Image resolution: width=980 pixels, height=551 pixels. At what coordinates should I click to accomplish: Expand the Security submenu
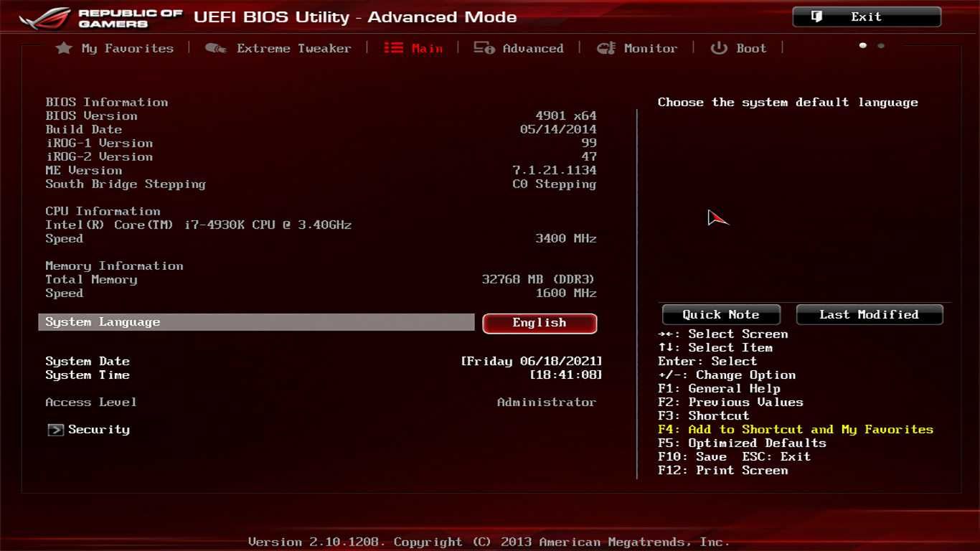[x=99, y=430]
